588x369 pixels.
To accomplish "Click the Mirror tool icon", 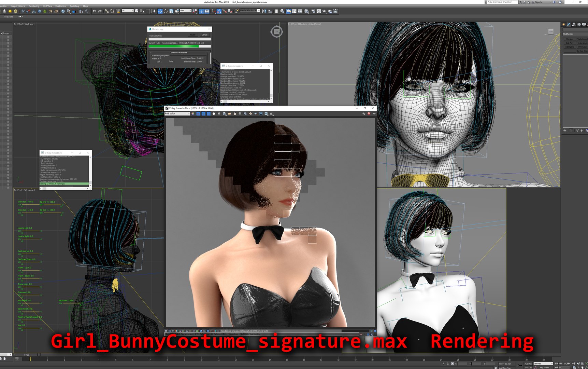I will pos(264,11).
